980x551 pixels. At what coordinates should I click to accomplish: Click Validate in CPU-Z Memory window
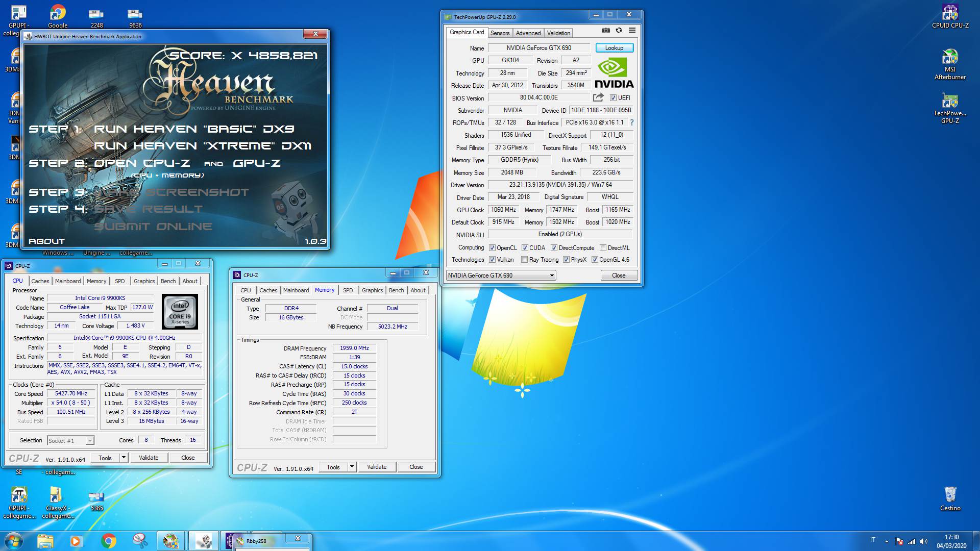pos(377,467)
